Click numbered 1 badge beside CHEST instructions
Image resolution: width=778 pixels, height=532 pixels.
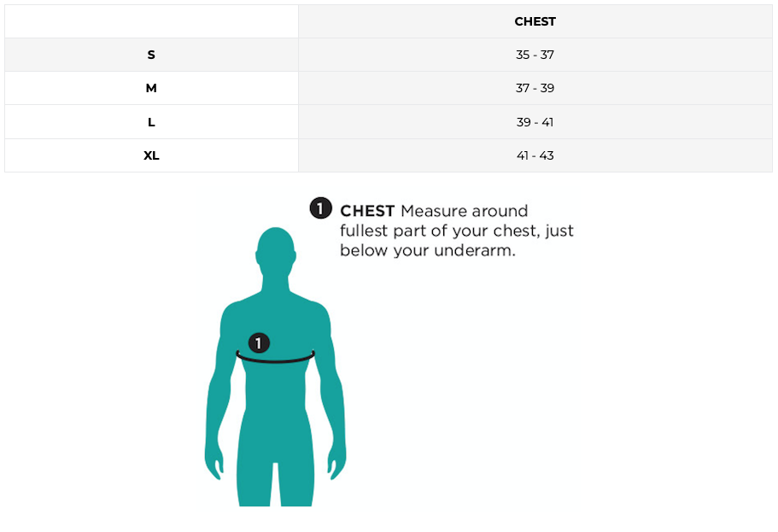pos(320,208)
